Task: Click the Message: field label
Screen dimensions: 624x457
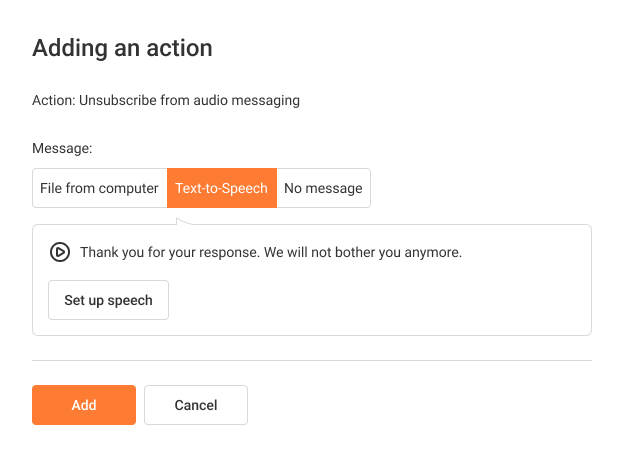Action: click(x=62, y=148)
